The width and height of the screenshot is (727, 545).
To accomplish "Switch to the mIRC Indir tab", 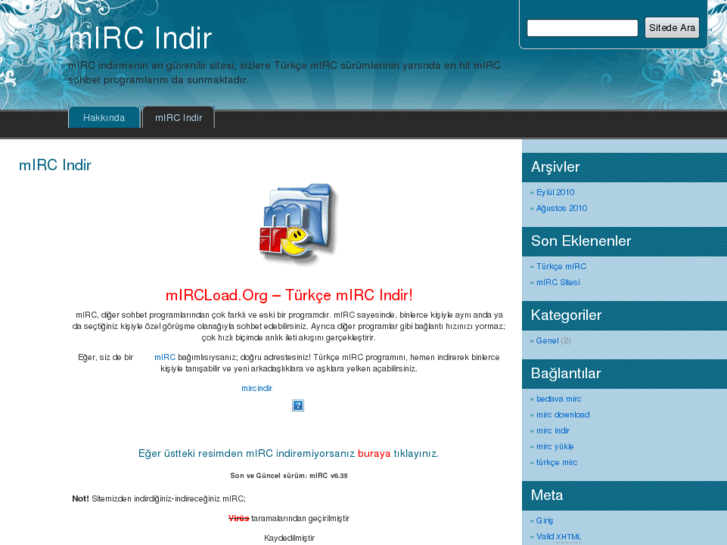I will point(179,117).
